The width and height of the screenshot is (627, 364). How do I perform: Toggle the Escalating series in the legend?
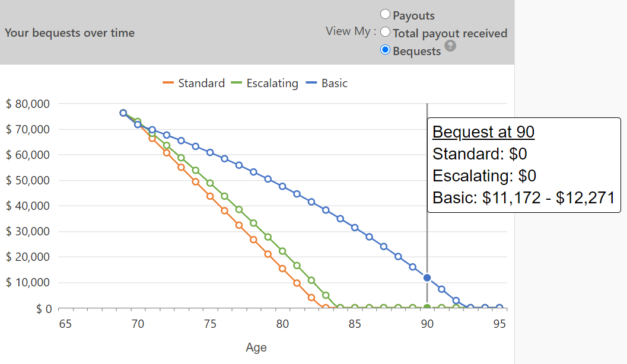[272, 83]
